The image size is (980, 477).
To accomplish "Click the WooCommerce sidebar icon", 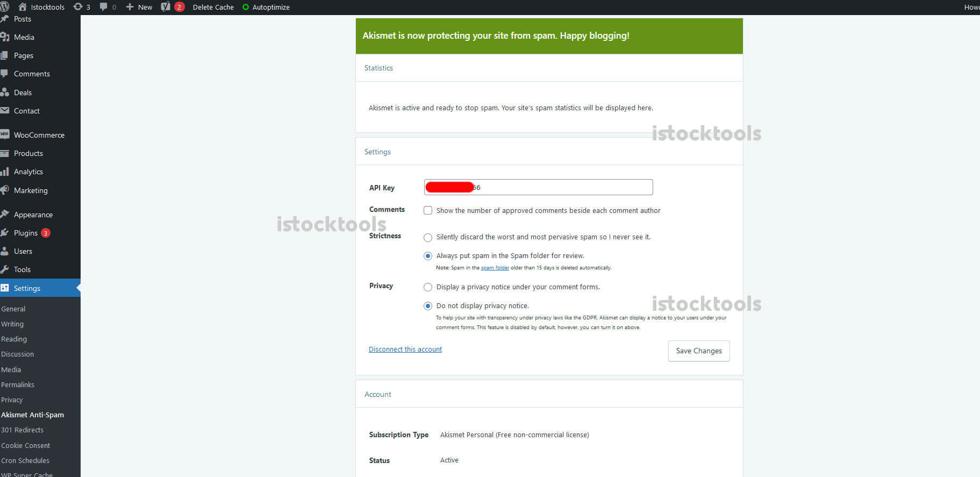I will (5, 134).
